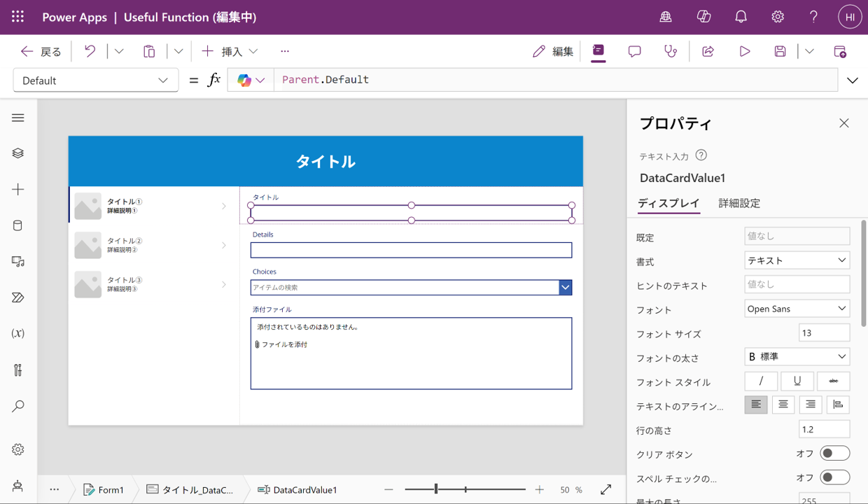The height and width of the screenshot is (504, 868).
Task: Open the フォントの太さ 標準 dropdown
Action: (x=797, y=357)
